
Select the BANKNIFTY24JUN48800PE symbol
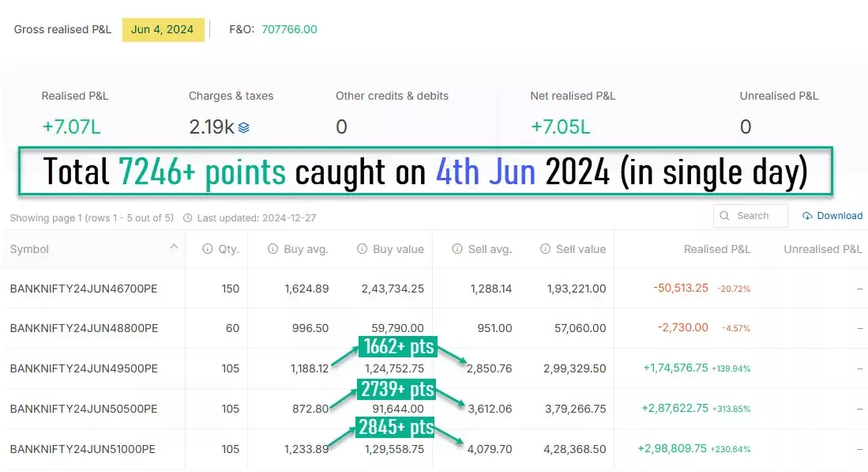tap(84, 328)
